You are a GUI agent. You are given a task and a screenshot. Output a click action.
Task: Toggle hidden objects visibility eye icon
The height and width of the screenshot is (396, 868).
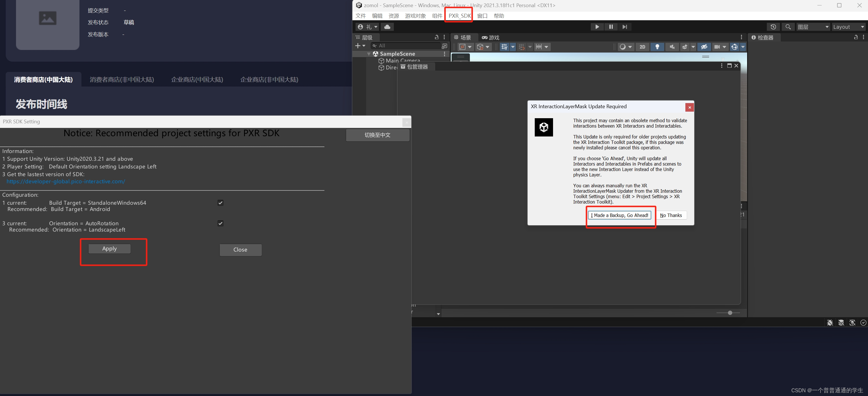tap(704, 47)
